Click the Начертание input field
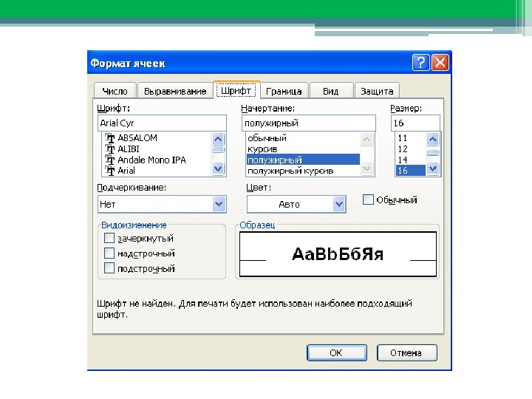 [x=308, y=123]
